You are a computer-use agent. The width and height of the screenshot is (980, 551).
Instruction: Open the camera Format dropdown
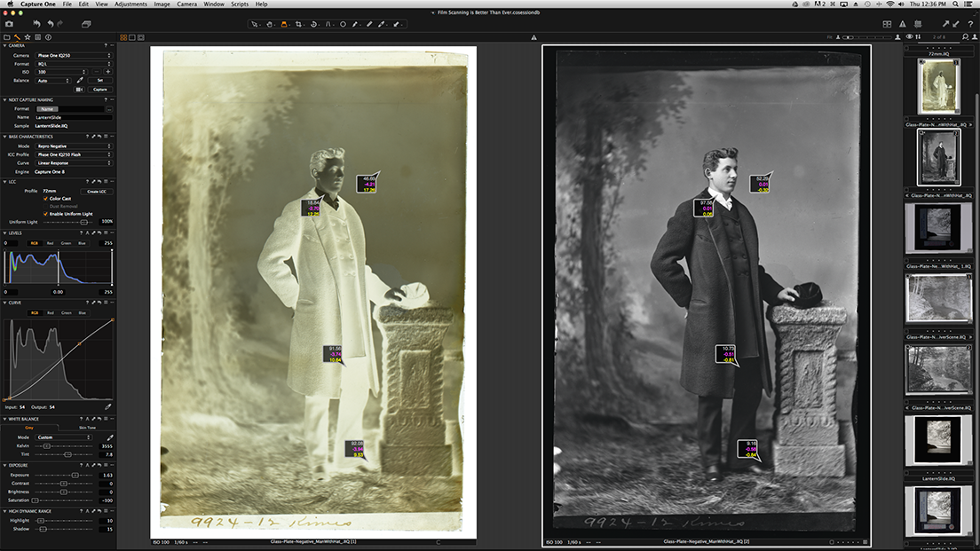[x=73, y=64]
